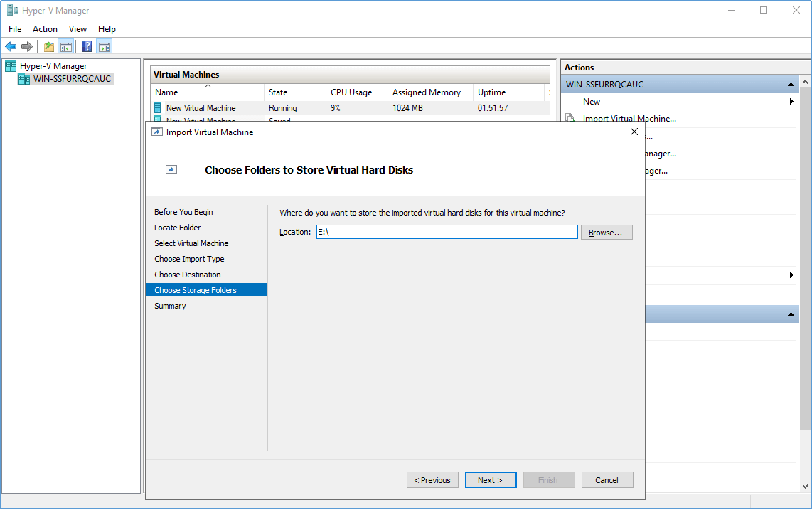
Task: Open the Action menu
Action: coord(45,29)
